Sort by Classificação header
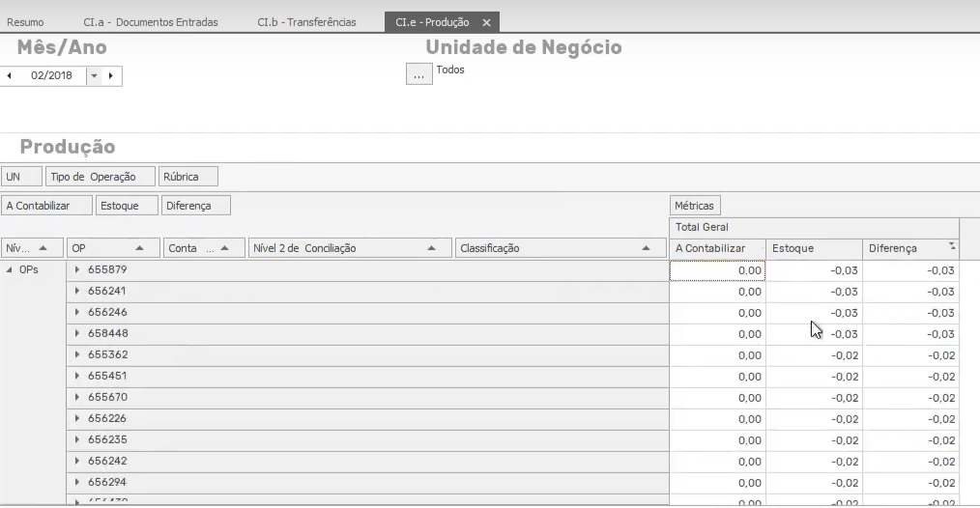This screenshot has width=980, height=508. [x=561, y=248]
